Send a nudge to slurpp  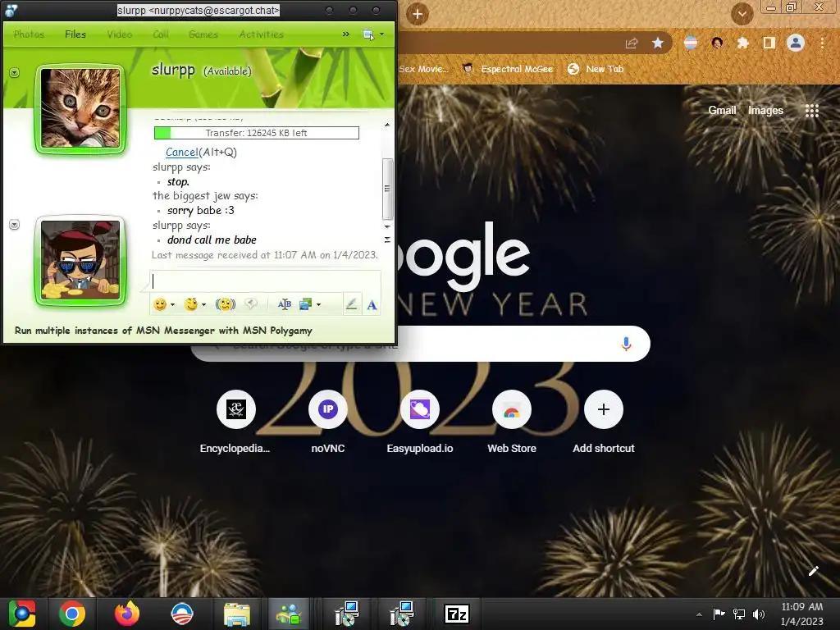tap(225, 304)
